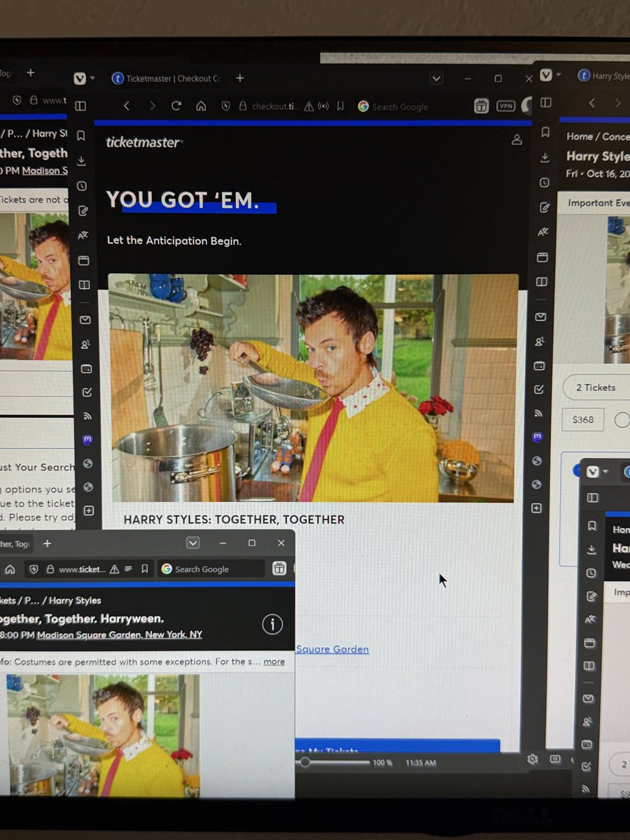Image resolution: width=630 pixels, height=840 pixels.
Task: Click the Square Garden venue link on the checkout page
Action: click(332, 649)
